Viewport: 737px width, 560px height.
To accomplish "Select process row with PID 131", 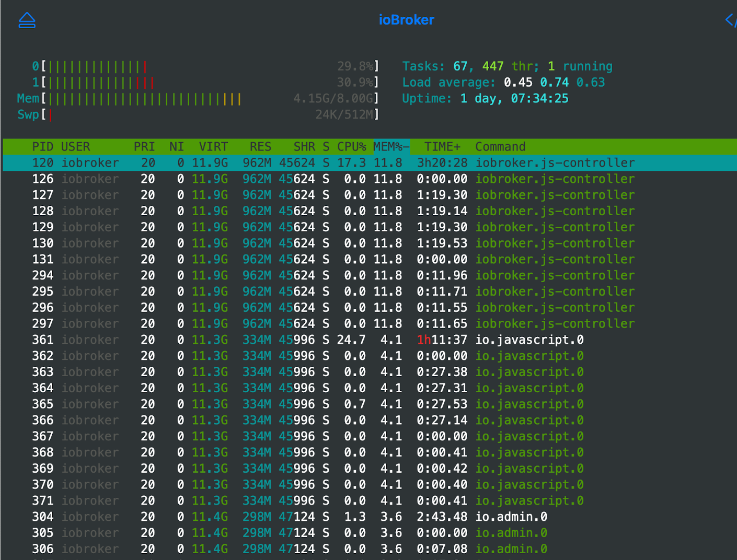I will tap(370, 260).
